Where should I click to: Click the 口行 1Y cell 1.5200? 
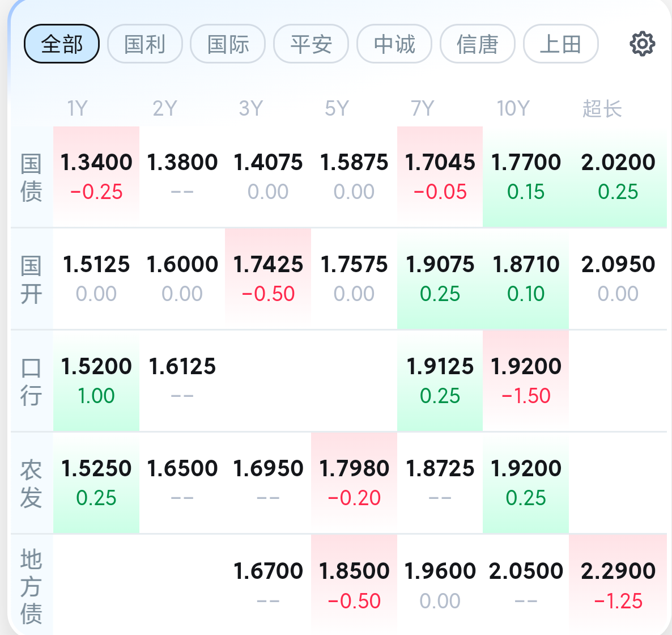(96, 381)
